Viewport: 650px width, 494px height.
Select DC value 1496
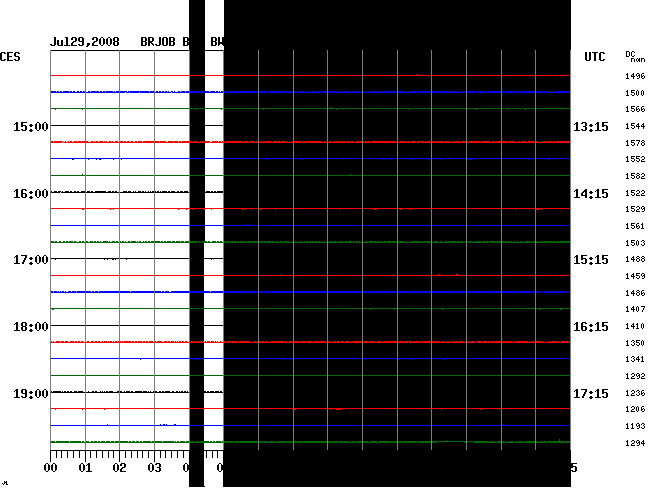635,76
